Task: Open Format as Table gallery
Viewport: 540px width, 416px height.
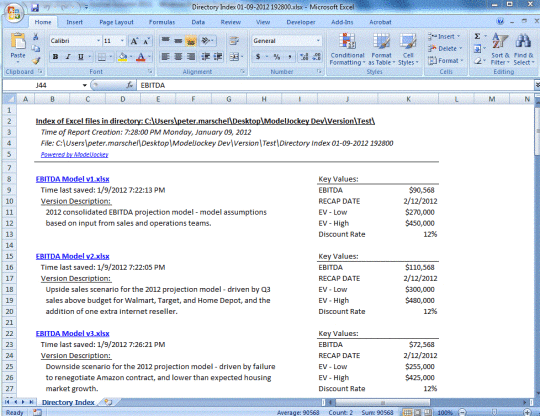Action: [382, 49]
